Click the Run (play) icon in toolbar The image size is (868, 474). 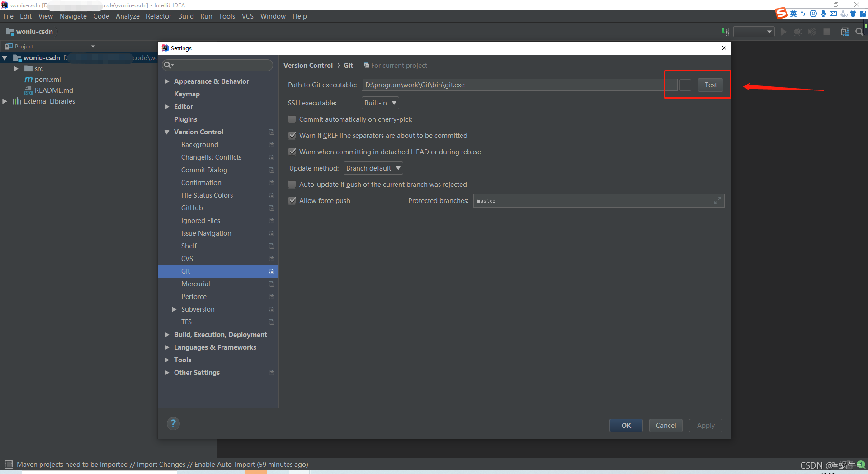tap(783, 32)
